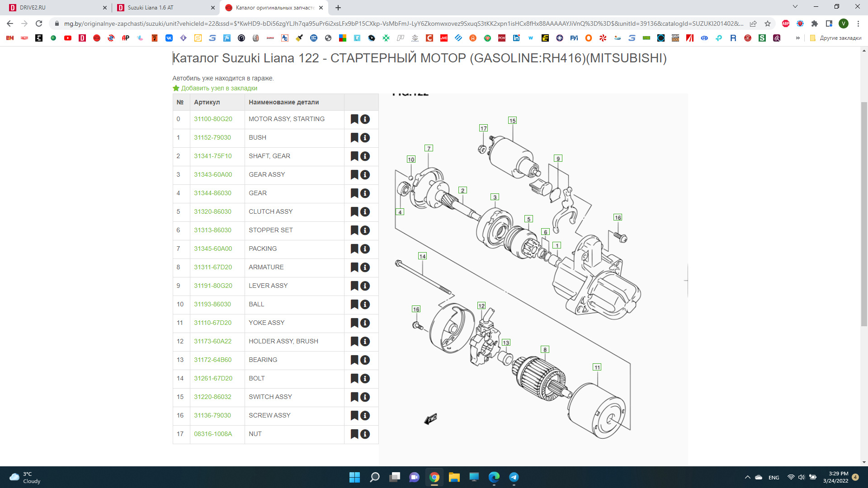Select part number 8 label in diagram
Image resolution: width=868 pixels, height=488 pixels.
tap(545, 350)
